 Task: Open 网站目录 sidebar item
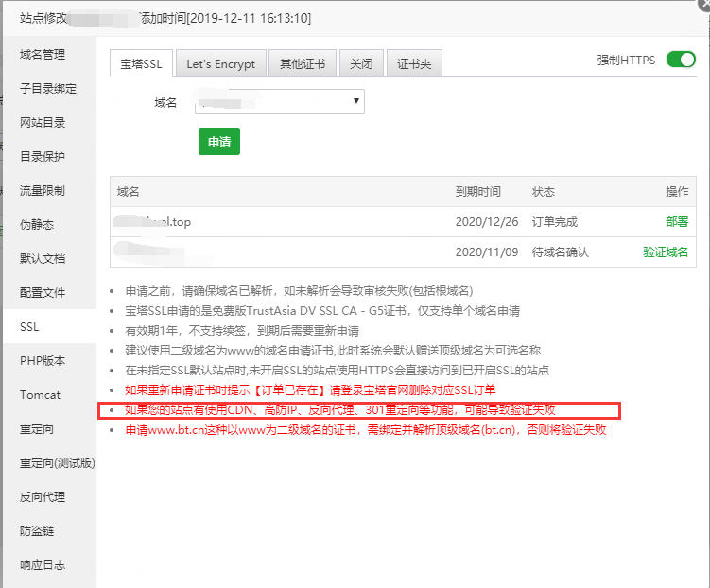[x=43, y=123]
